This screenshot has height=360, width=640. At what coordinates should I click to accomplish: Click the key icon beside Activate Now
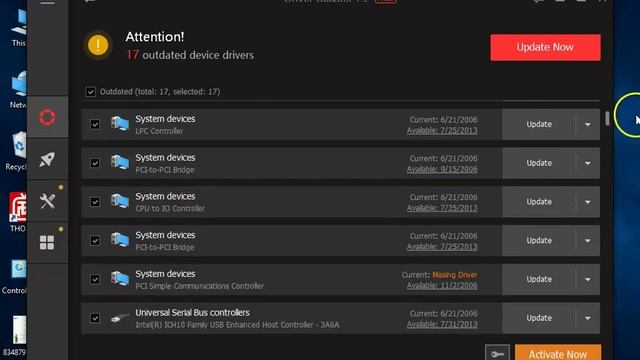point(497,353)
